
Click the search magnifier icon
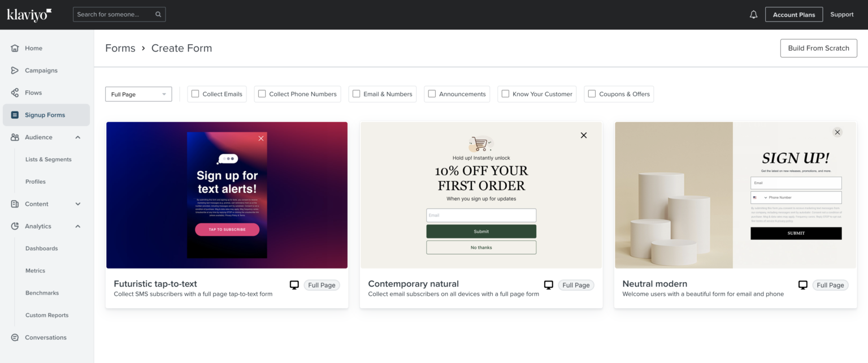click(x=158, y=14)
